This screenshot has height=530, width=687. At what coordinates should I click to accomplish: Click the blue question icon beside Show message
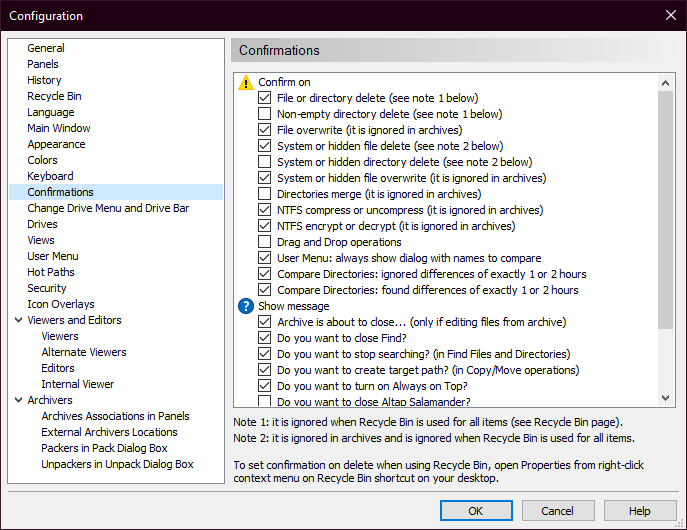pyautogui.click(x=246, y=306)
